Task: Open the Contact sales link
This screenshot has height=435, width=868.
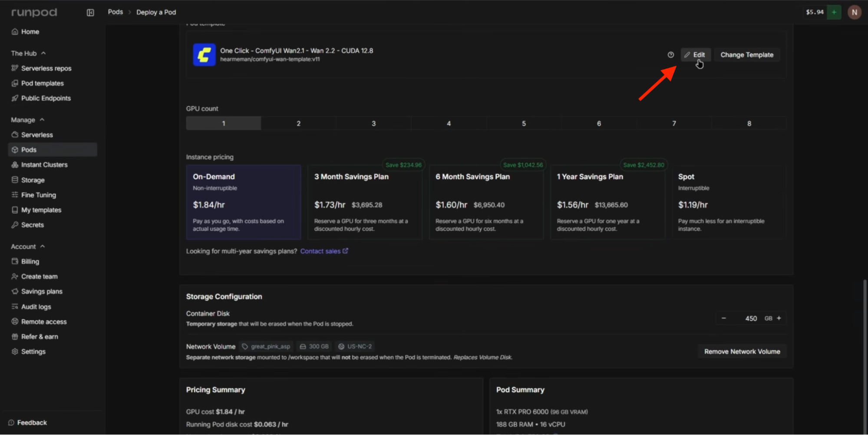Action: click(324, 251)
